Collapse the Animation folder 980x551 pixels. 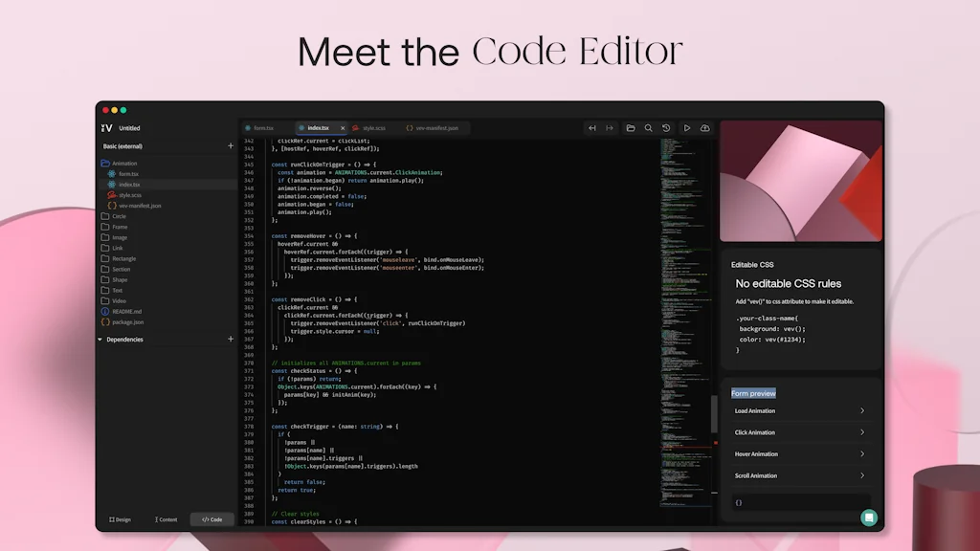[105, 163]
